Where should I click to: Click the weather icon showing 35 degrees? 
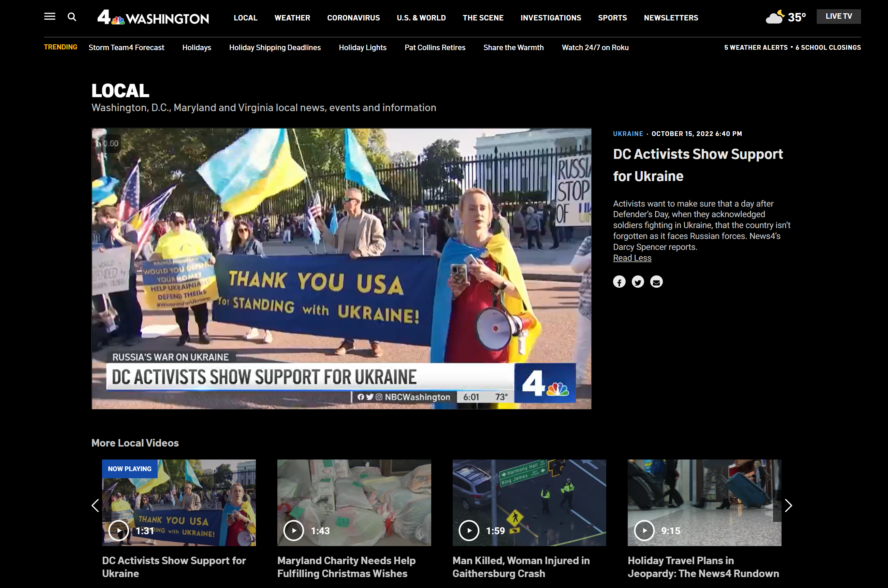click(x=786, y=16)
